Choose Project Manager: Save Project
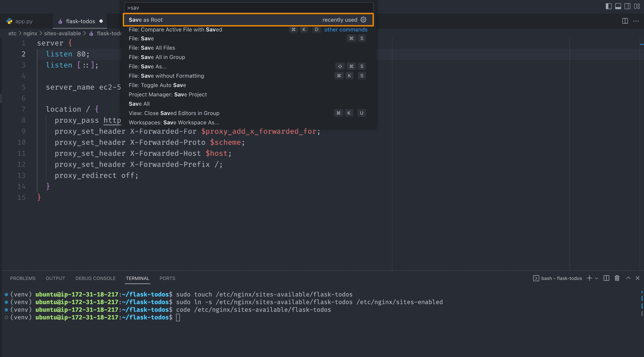 click(x=249, y=95)
